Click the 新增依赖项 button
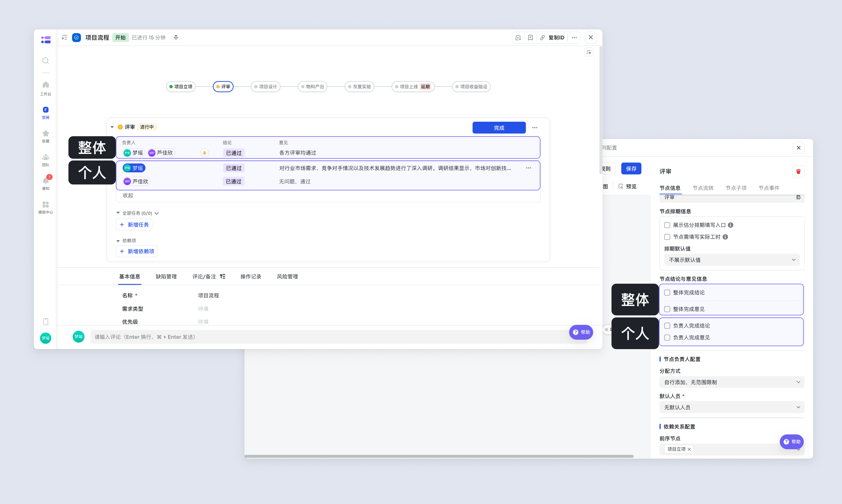This screenshot has height=504, width=842. (137, 251)
